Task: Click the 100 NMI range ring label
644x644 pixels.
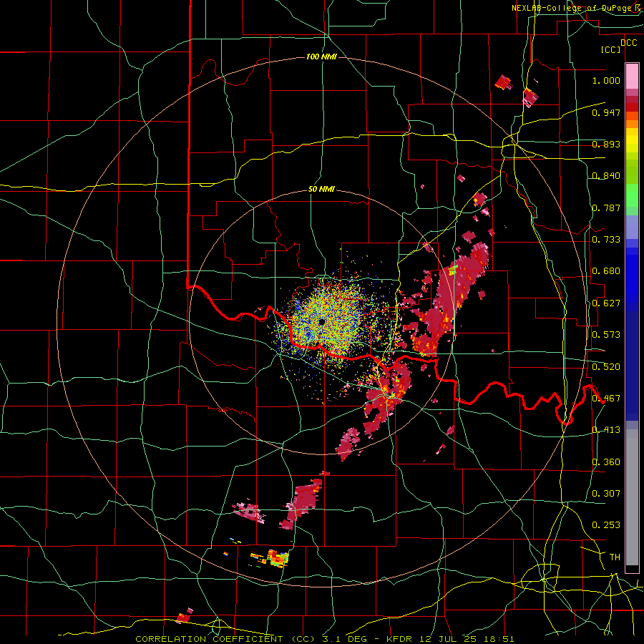Action: click(x=321, y=57)
